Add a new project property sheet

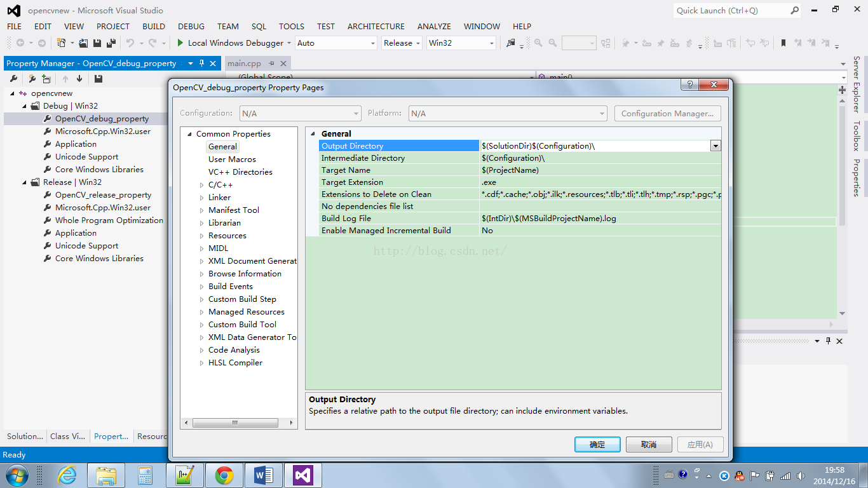[32, 79]
